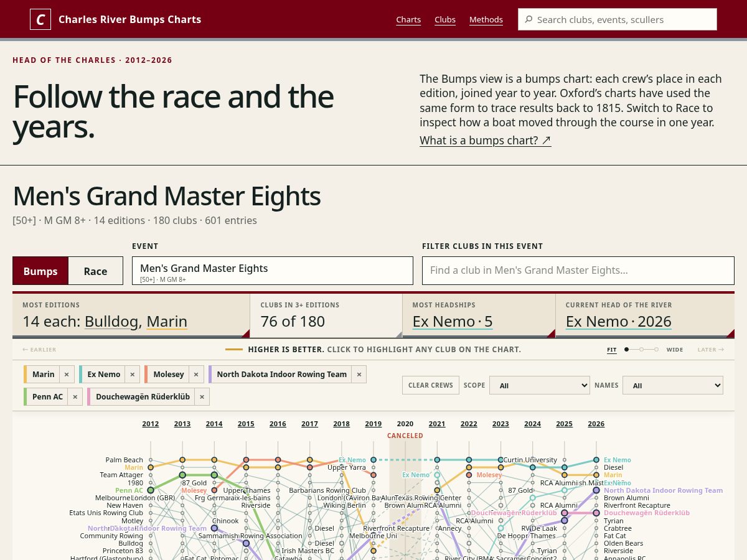747x560 pixels.
Task: Click the Later arrow control
Action: pyautogui.click(x=710, y=350)
